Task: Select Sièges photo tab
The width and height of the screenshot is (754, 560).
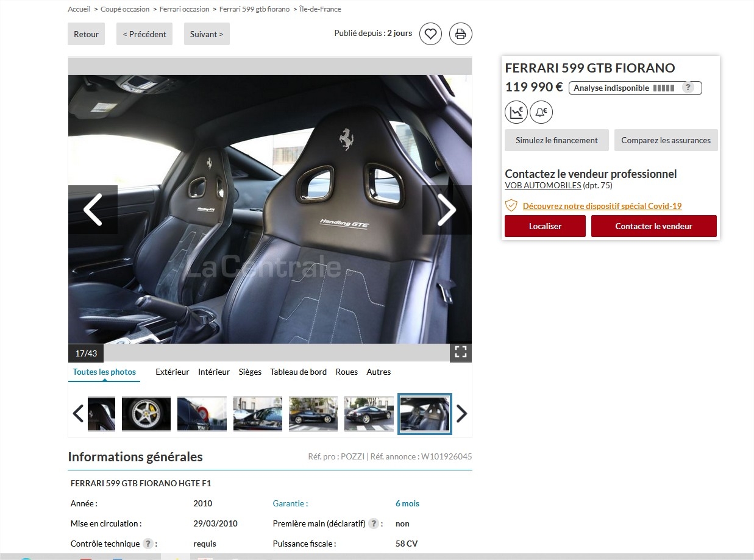Action: pyautogui.click(x=250, y=372)
